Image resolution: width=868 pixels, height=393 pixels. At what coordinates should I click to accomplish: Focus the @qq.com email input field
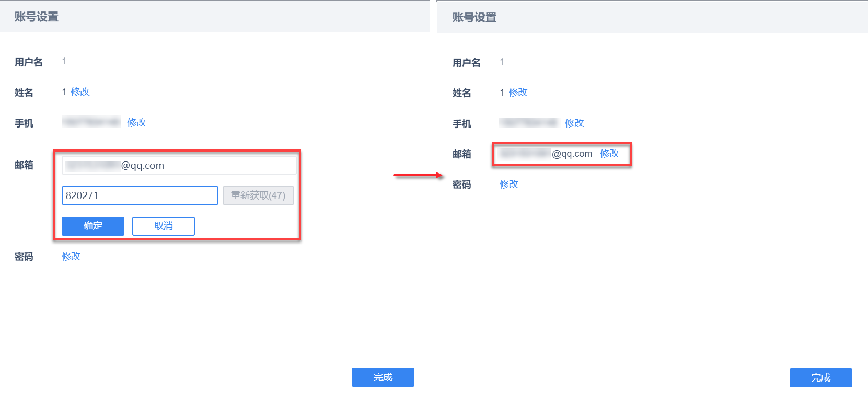point(179,166)
